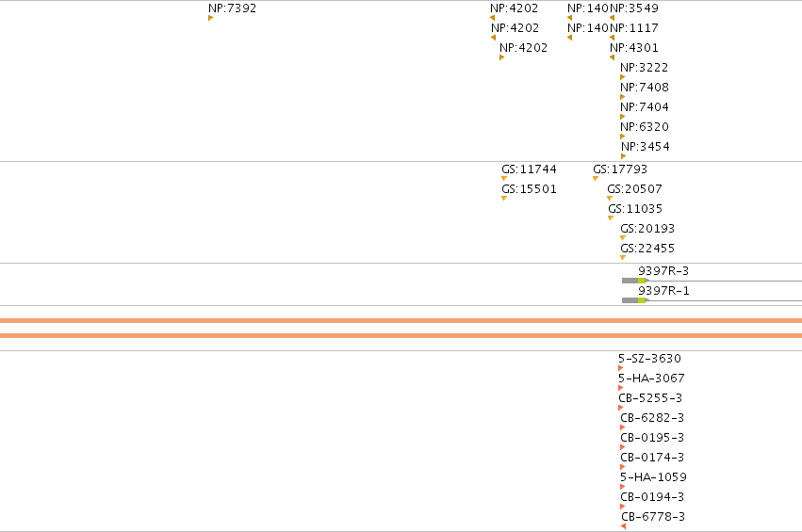
Task: Select the NP:3454 label
Action: 646,147
